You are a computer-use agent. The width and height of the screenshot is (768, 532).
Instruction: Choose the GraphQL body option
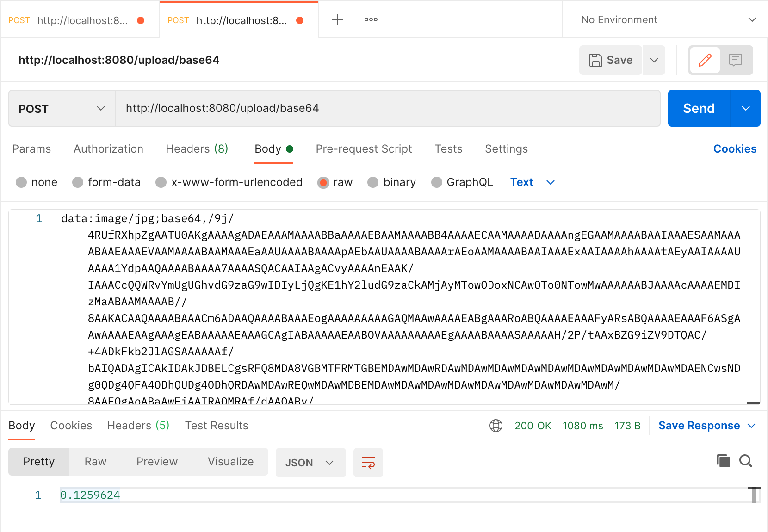[436, 182]
